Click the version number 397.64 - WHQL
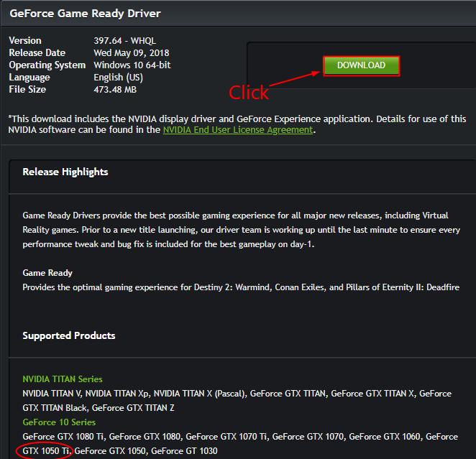 (124, 40)
